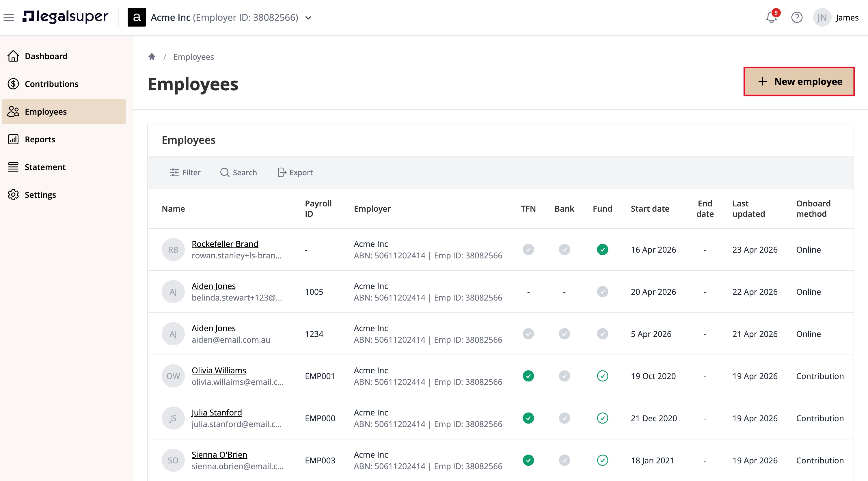
Task: Click the legalsuper logo
Action: pos(65,17)
